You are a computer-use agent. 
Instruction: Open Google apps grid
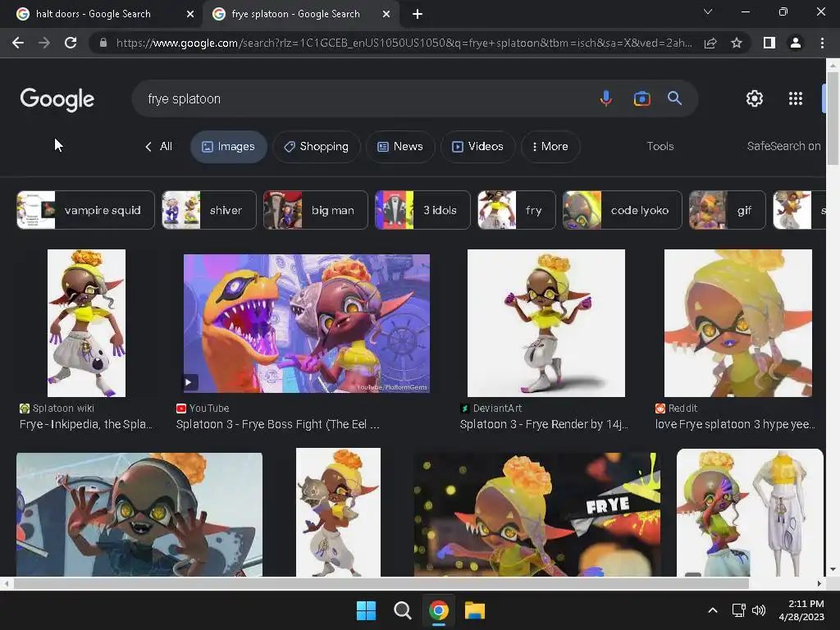[x=796, y=98]
